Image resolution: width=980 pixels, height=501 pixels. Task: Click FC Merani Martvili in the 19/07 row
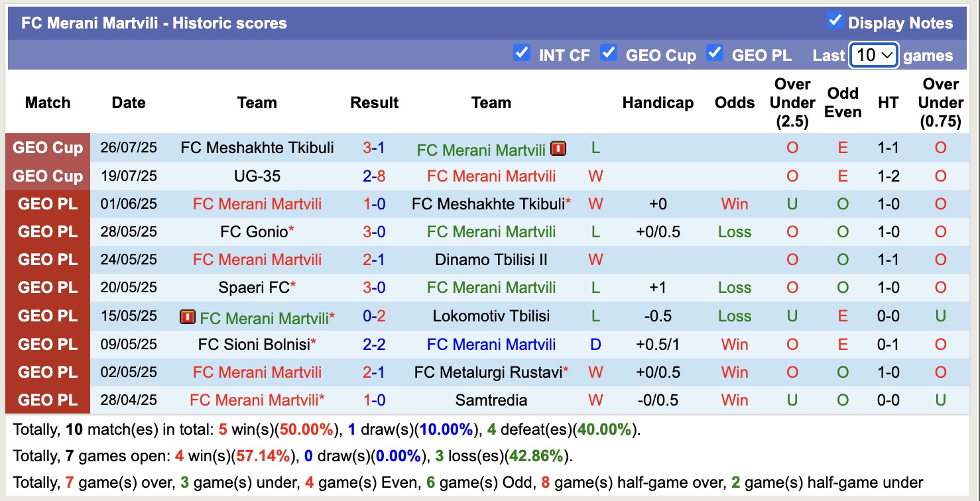point(491,176)
